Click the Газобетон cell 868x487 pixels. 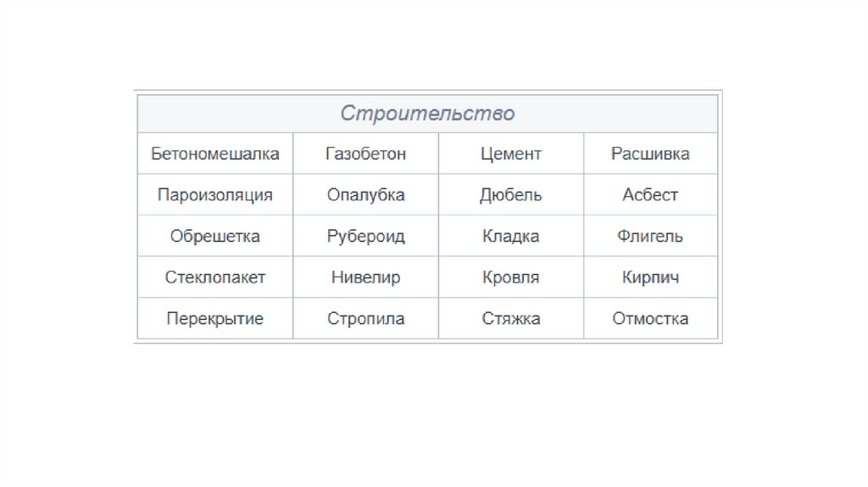point(365,154)
